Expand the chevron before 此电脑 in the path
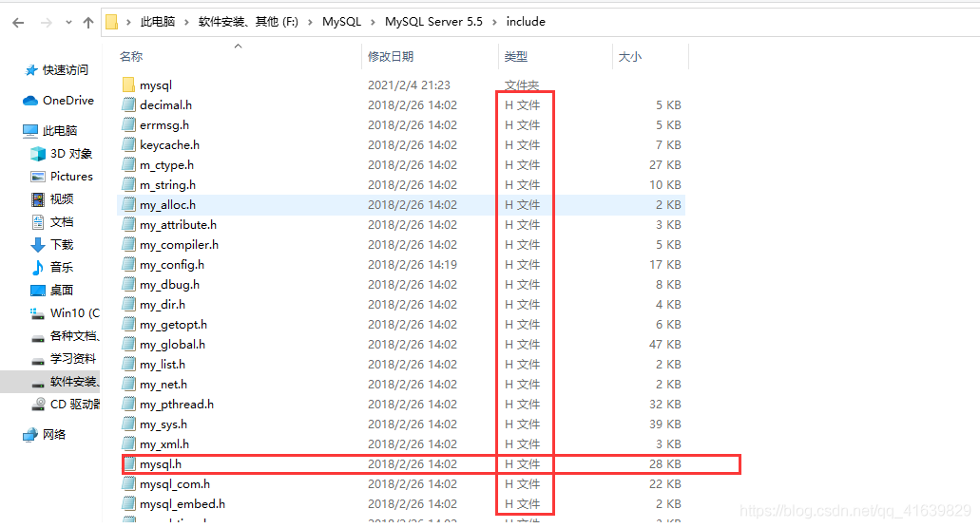Viewport: 980px width, 528px height. [x=128, y=22]
